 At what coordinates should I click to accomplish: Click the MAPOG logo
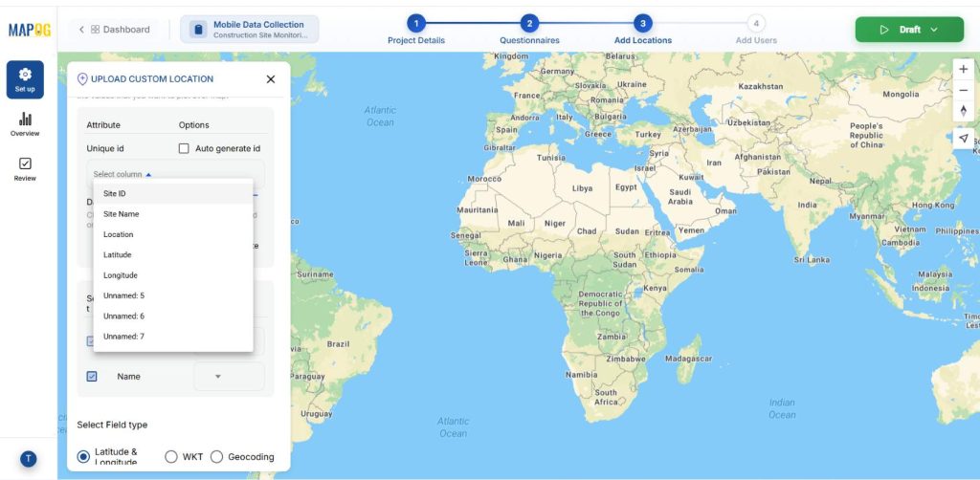30,30
